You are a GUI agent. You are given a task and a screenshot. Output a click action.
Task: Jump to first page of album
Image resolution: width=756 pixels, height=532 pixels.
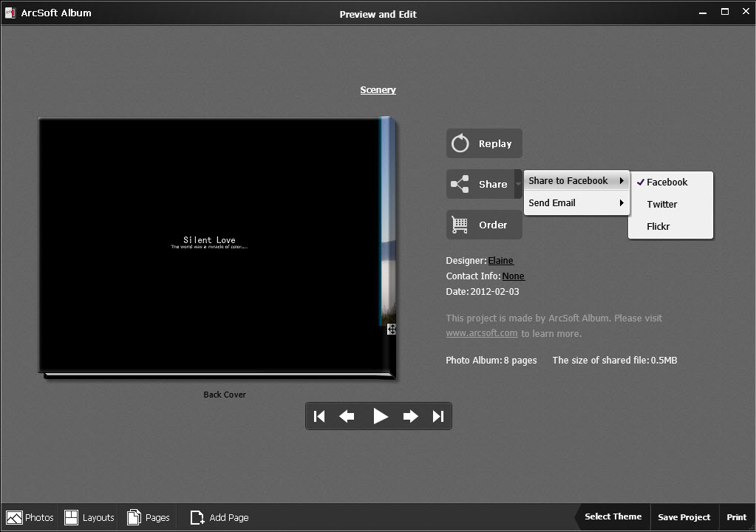pos(319,416)
